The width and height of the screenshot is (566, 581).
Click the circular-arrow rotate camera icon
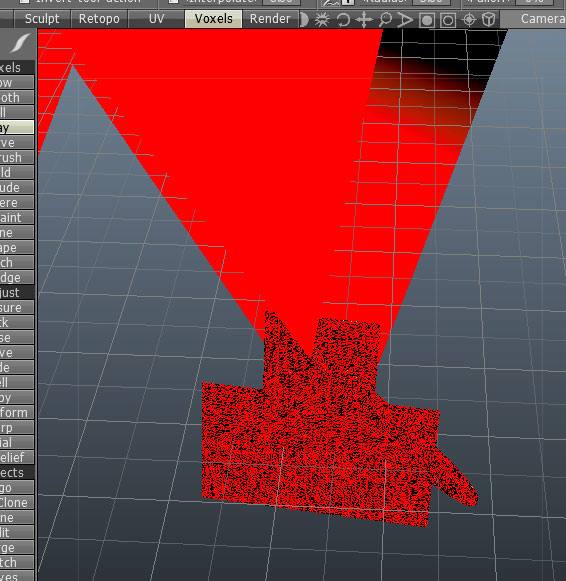tap(343, 20)
